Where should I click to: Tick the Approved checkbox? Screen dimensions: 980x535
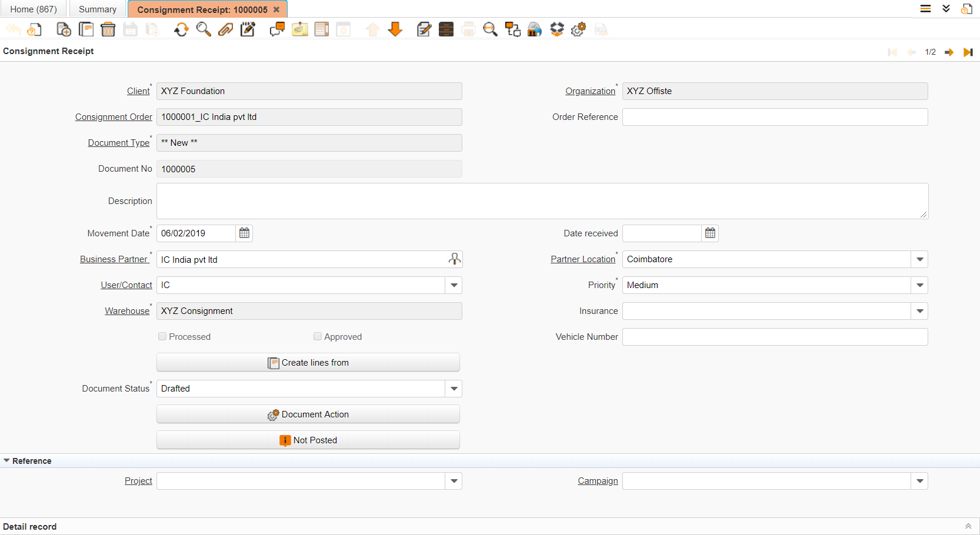[318, 336]
